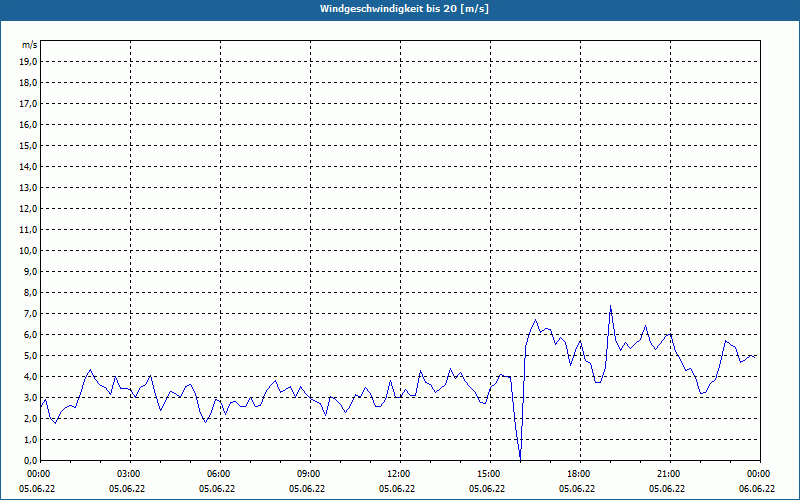Click the "10,0" y-axis label
Screen dimensions: 800x500
(x=29, y=251)
